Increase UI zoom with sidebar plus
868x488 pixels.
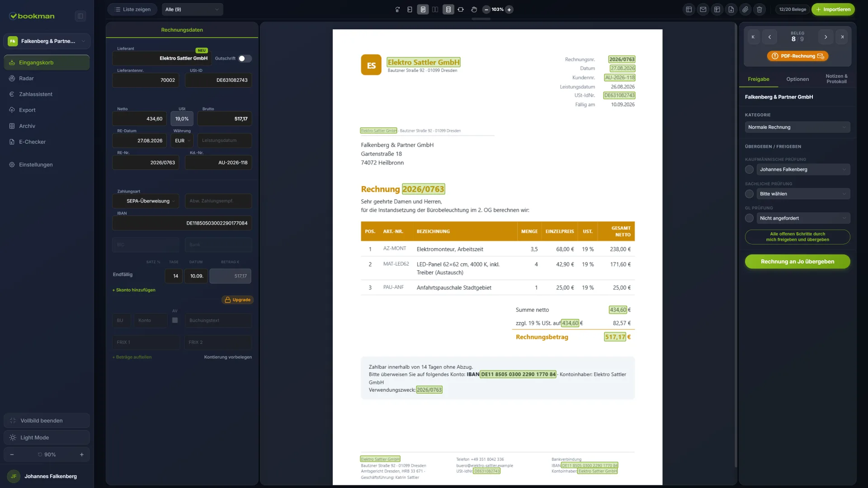[x=82, y=455]
